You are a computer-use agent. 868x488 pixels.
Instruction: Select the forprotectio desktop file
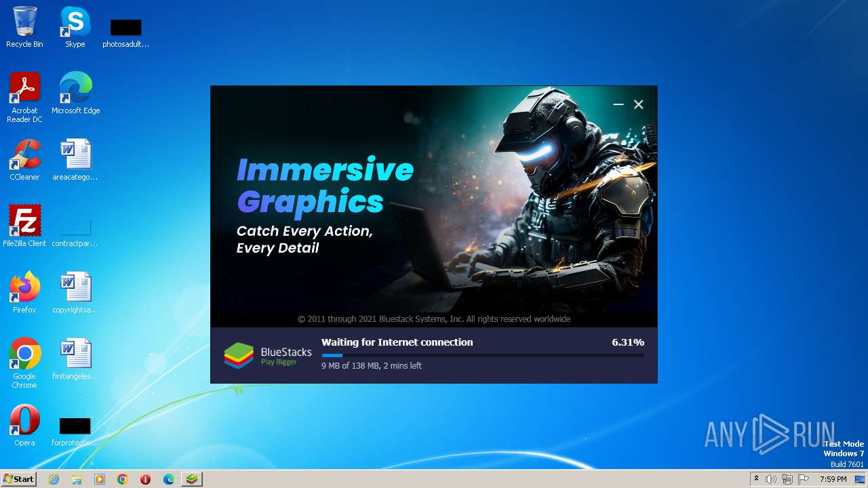75,432
